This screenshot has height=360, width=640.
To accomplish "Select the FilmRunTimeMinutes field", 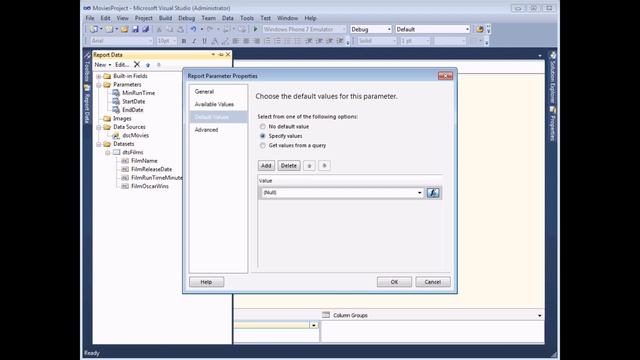I will (157, 178).
